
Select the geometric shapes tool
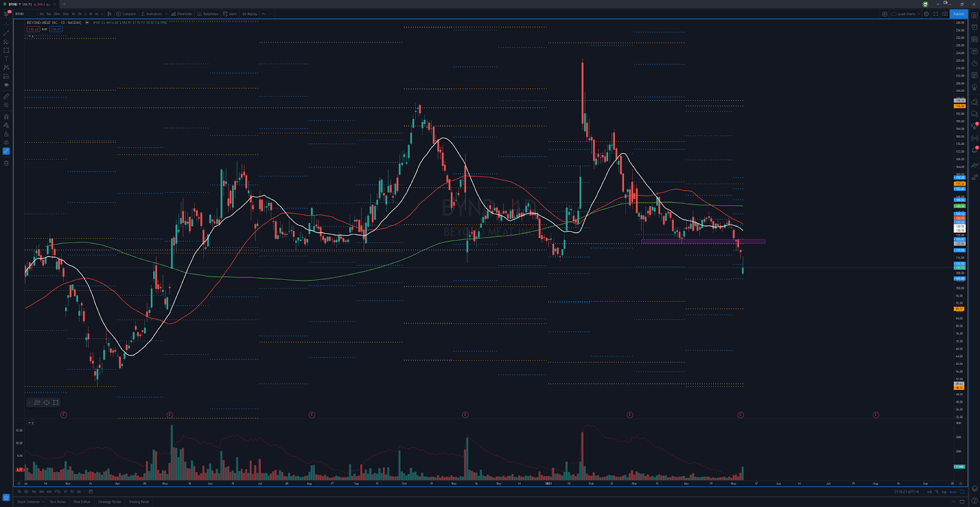[6, 50]
